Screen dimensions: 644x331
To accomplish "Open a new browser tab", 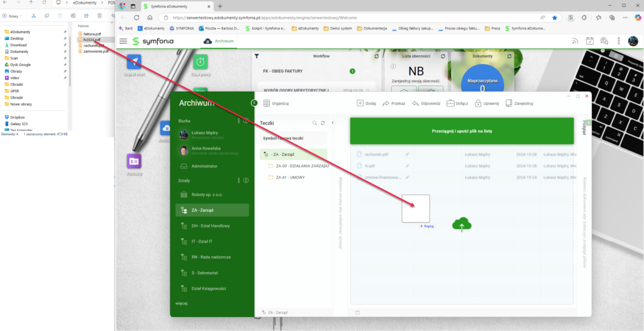I will (x=219, y=6).
